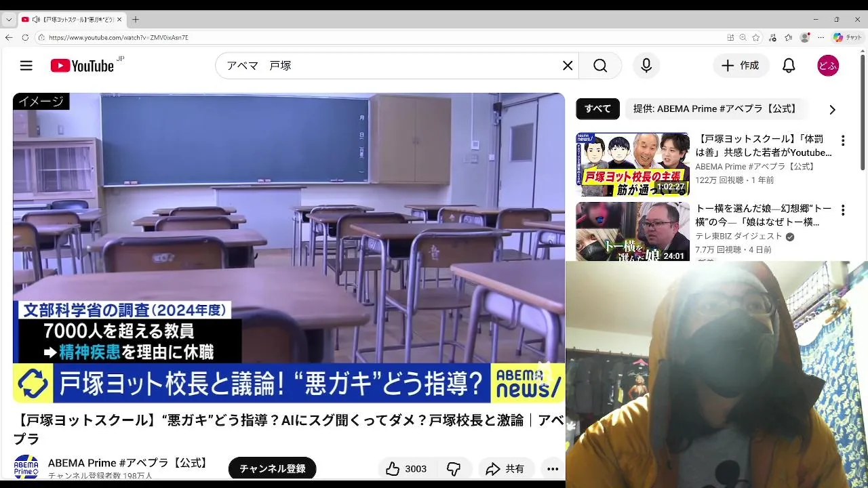Select the すべて filter chip
Screen dimensions: 868x488
[597, 108]
